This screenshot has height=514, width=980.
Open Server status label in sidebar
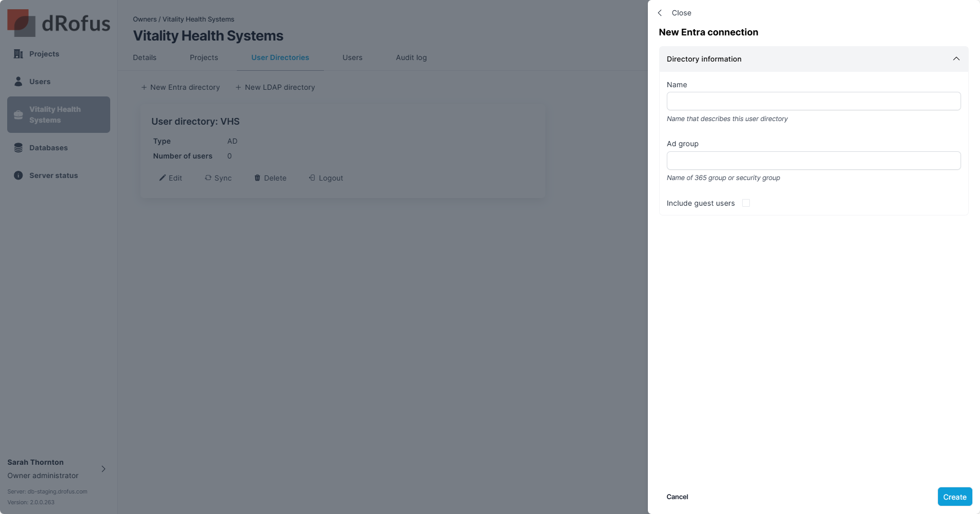54,175
